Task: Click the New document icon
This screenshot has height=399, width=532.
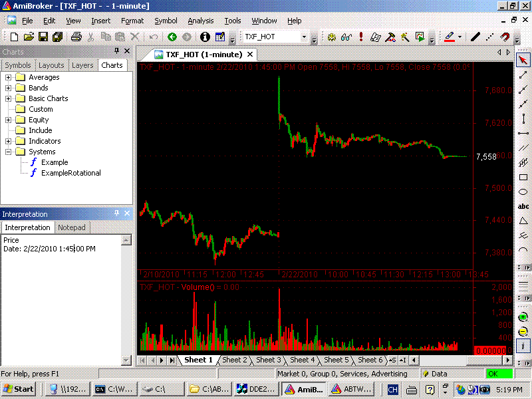Action: pyautogui.click(x=14, y=37)
